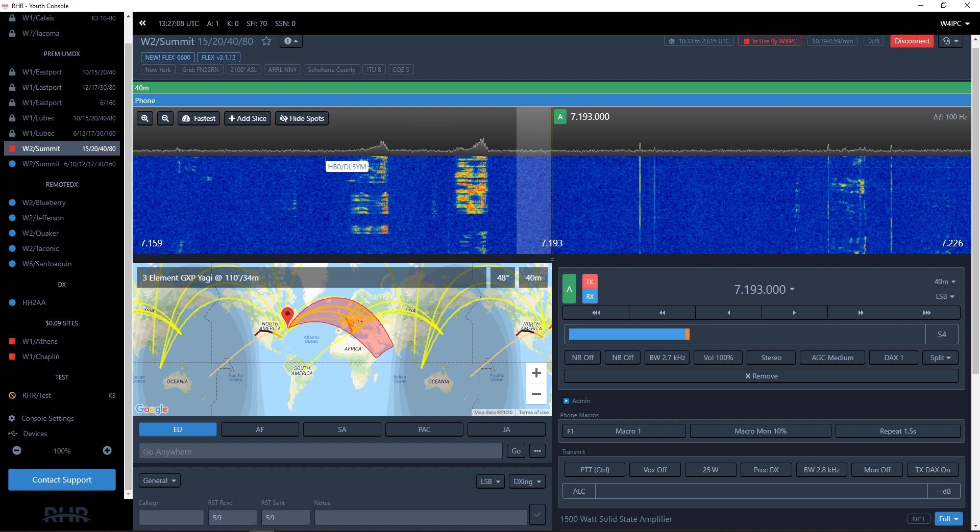Tune up one step with single-right arrow
The image size is (980, 532).
(794, 313)
